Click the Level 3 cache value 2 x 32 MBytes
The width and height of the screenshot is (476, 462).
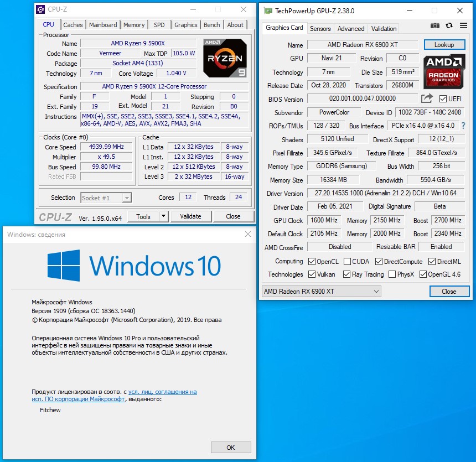click(x=193, y=177)
